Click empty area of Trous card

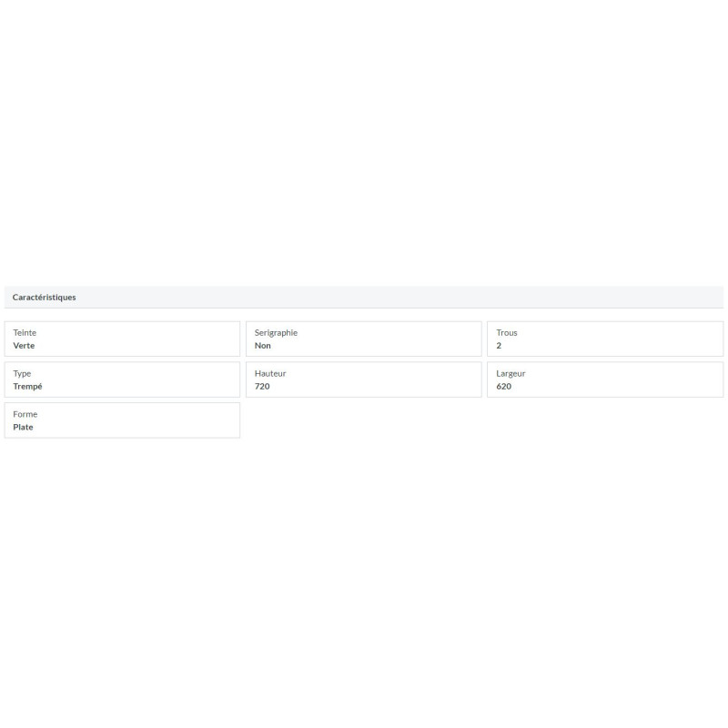(622, 339)
